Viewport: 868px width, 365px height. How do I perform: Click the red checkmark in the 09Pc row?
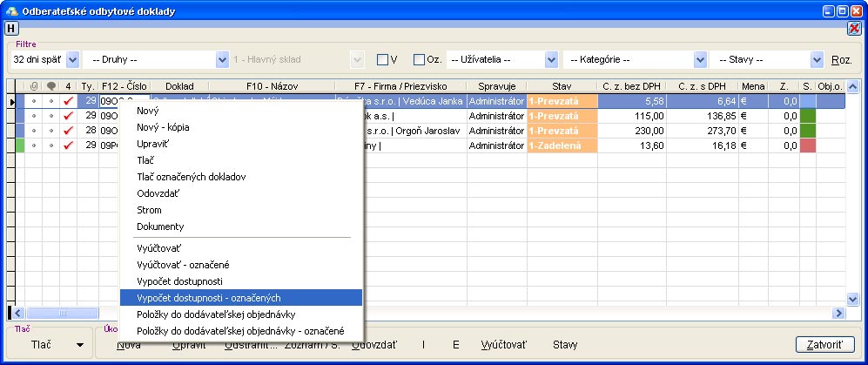[68, 145]
